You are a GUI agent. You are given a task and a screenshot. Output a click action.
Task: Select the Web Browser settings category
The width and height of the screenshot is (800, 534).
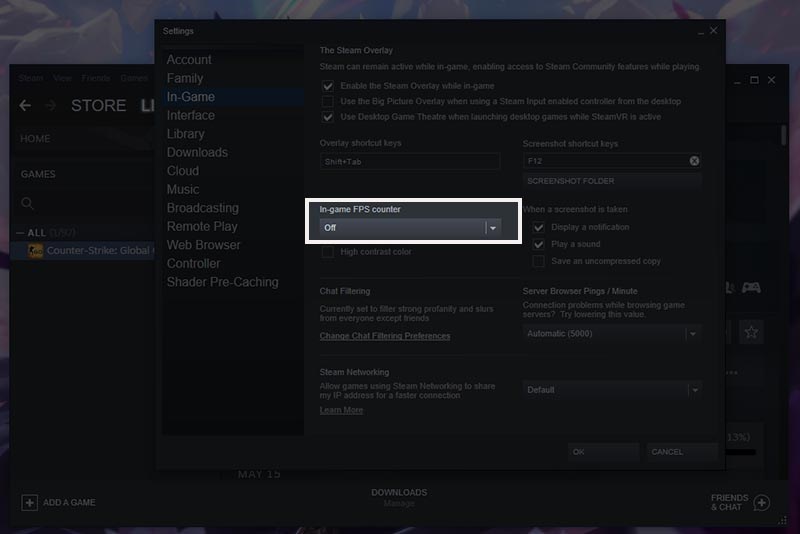tap(204, 245)
